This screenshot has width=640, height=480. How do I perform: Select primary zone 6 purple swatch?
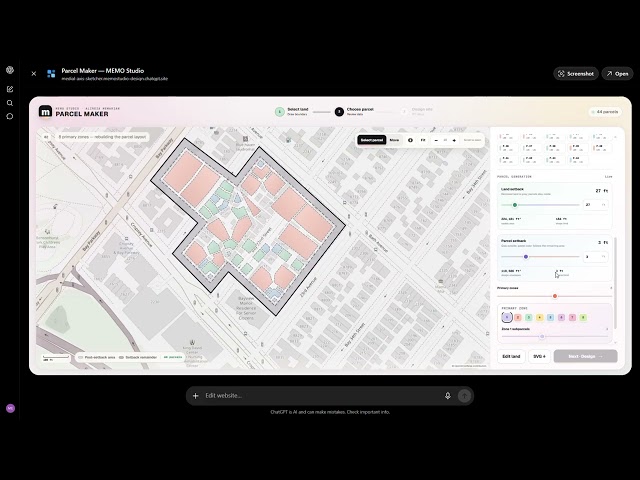561,317
